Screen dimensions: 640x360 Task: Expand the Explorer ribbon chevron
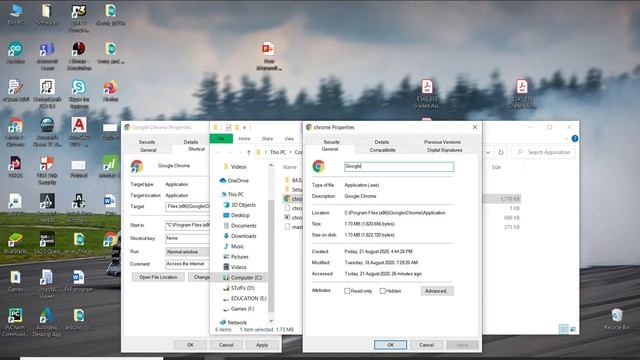point(566,139)
